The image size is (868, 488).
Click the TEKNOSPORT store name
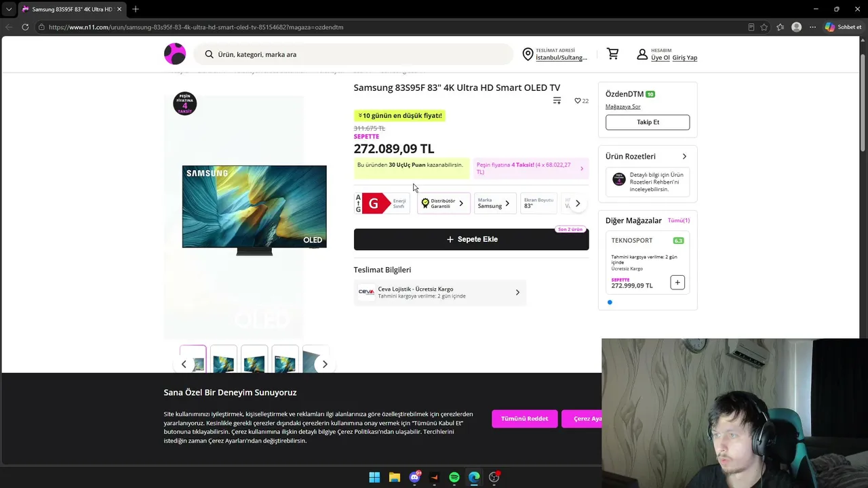(632, 241)
